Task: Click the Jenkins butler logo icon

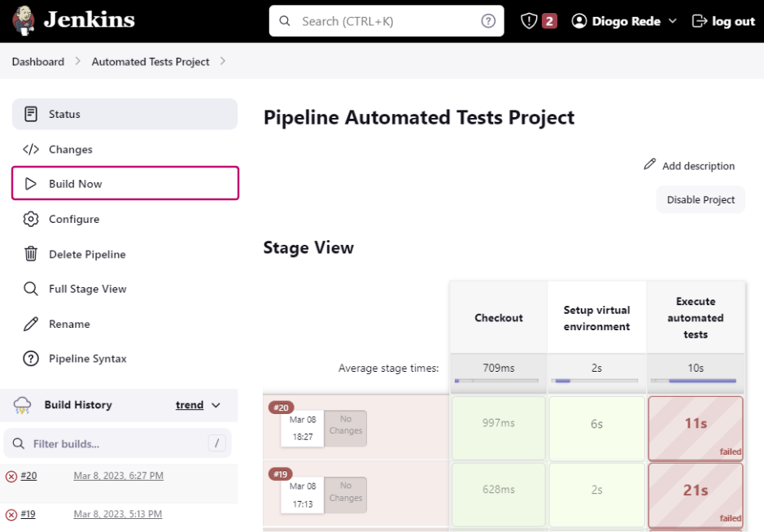Action: tap(24, 21)
